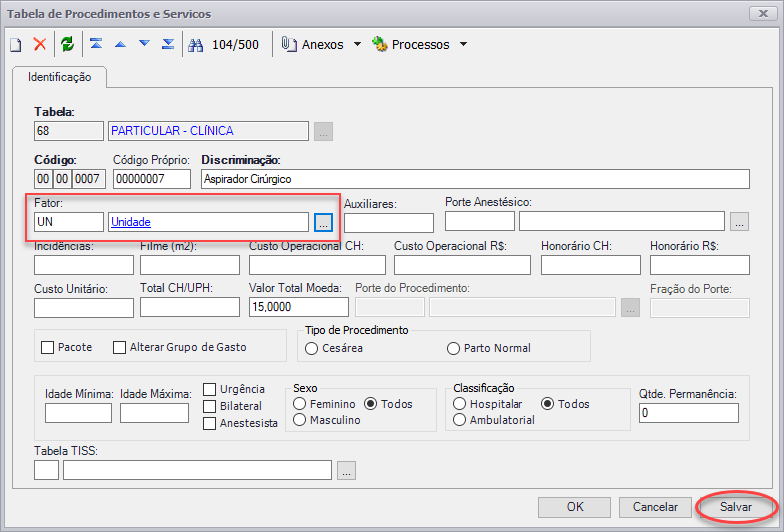Viewport: 784px width, 532px height.
Task: Click the Qtde. Permanência field
Action: coord(689,413)
